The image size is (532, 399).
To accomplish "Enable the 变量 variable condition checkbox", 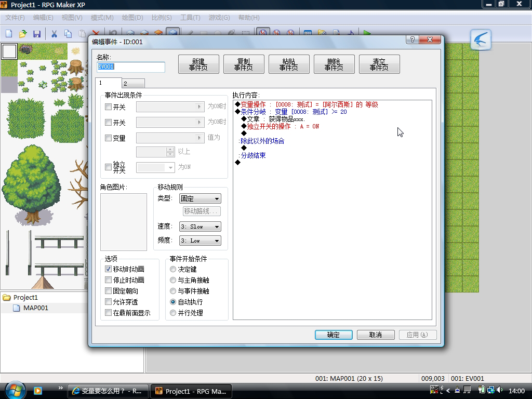I will click(108, 138).
